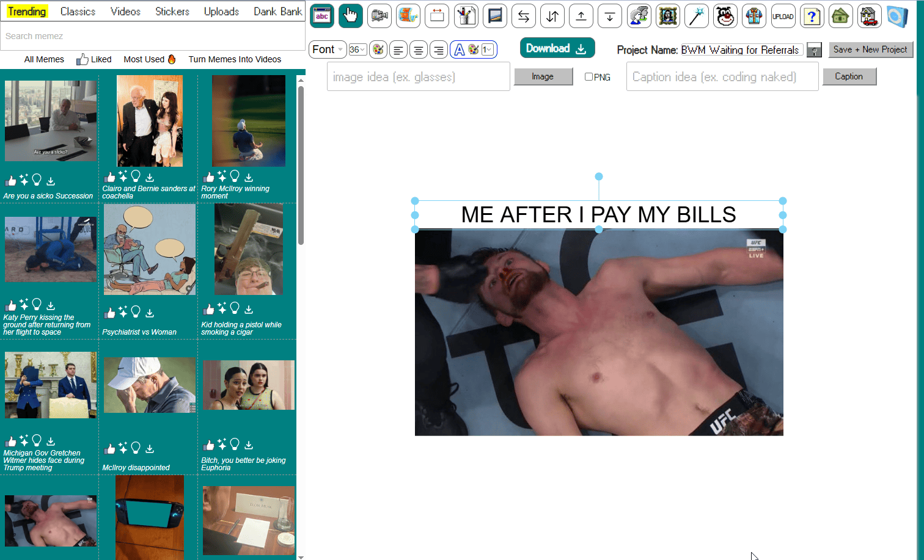Click the Download button
The width and height of the screenshot is (924, 560).
(557, 48)
